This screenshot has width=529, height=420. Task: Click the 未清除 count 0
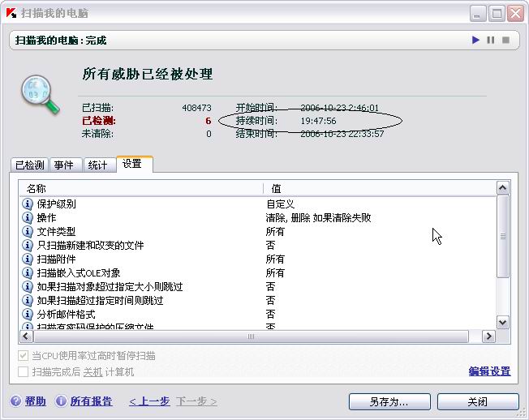tap(209, 134)
